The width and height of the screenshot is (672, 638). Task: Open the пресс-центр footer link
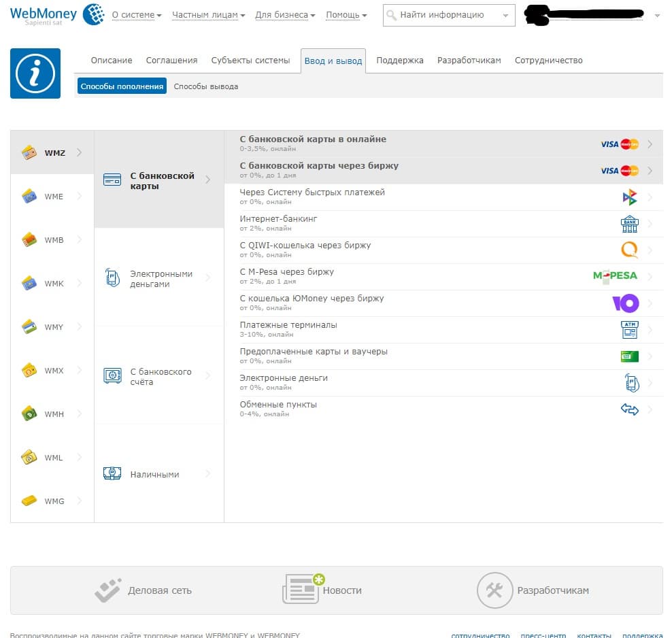[543, 635]
